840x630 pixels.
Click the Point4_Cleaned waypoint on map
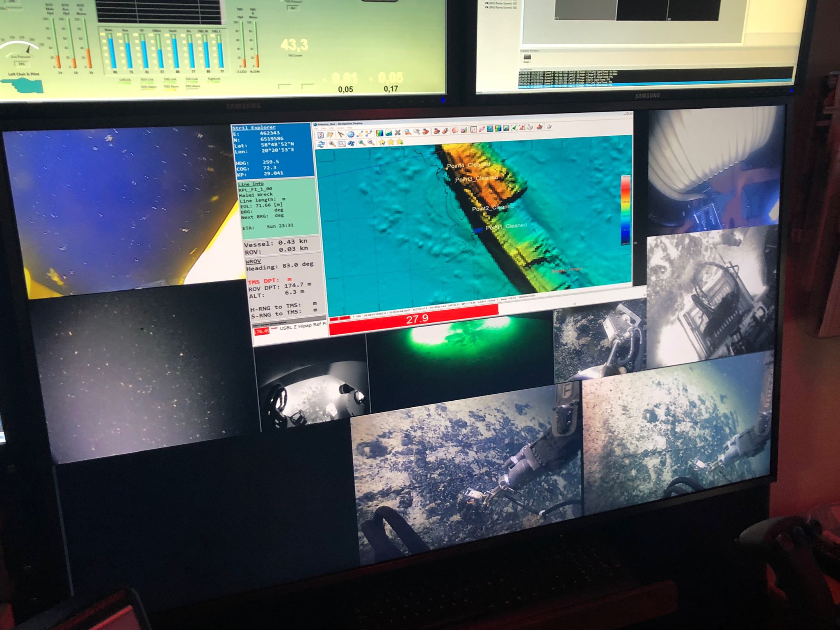tap(468, 165)
